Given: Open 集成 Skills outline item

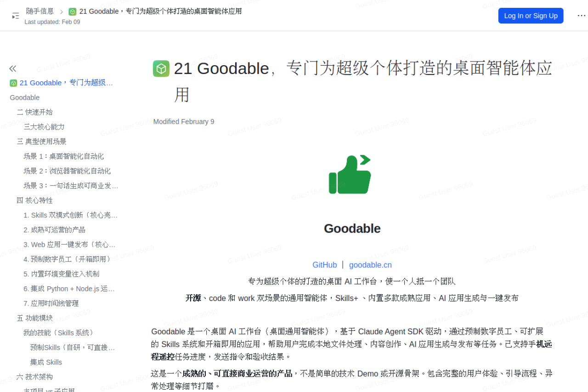Looking at the screenshot, I should click(46, 362).
